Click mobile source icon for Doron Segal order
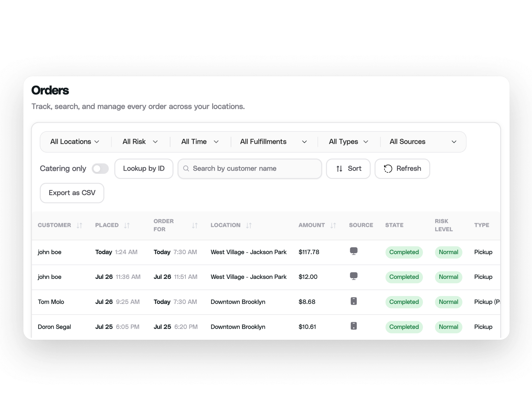The width and height of the screenshot is (532, 415). pos(354,326)
